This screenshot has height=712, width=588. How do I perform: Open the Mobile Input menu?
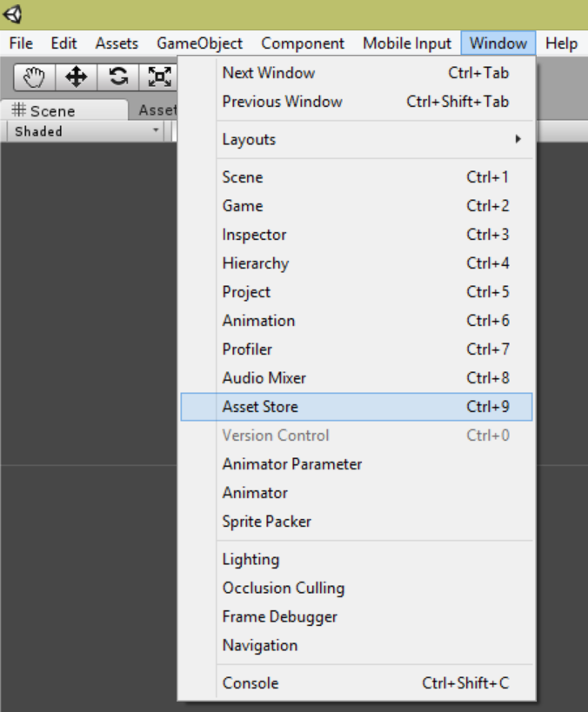407,43
